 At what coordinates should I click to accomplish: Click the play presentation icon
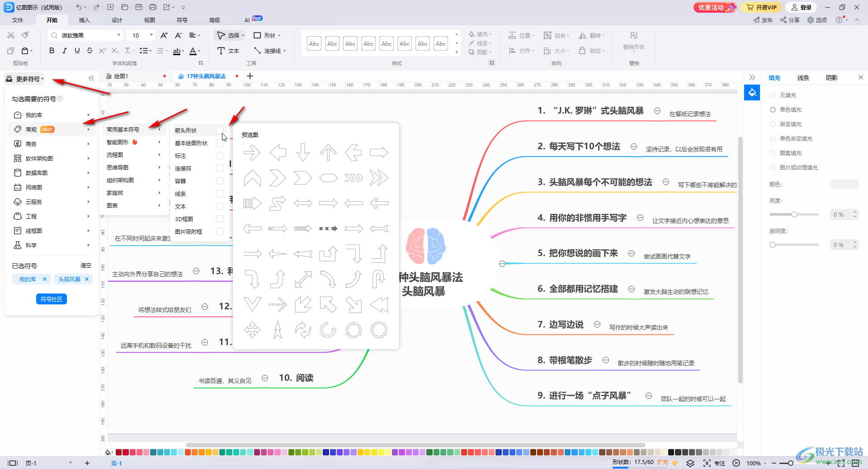(736, 463)
